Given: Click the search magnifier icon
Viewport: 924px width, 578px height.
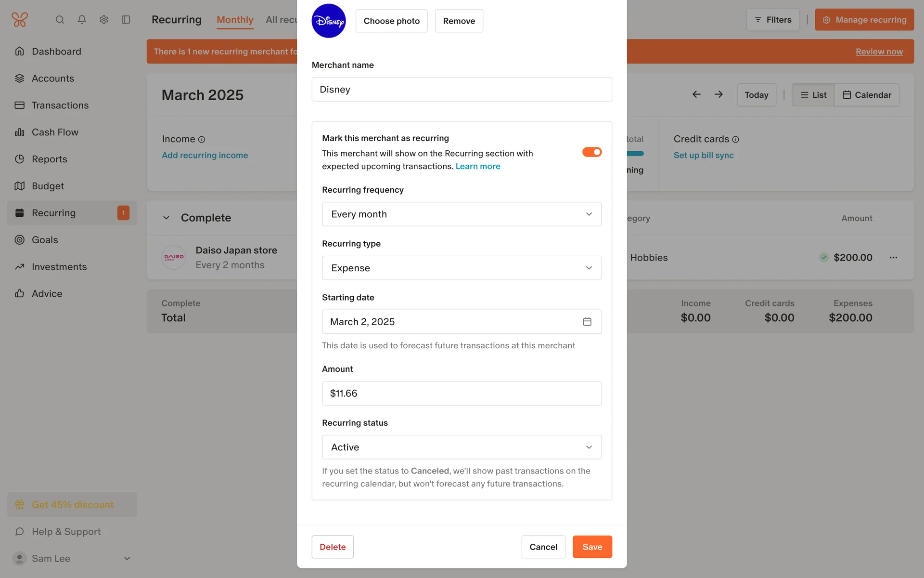Looking at the screenshot, I should click(x=60, y=20).
